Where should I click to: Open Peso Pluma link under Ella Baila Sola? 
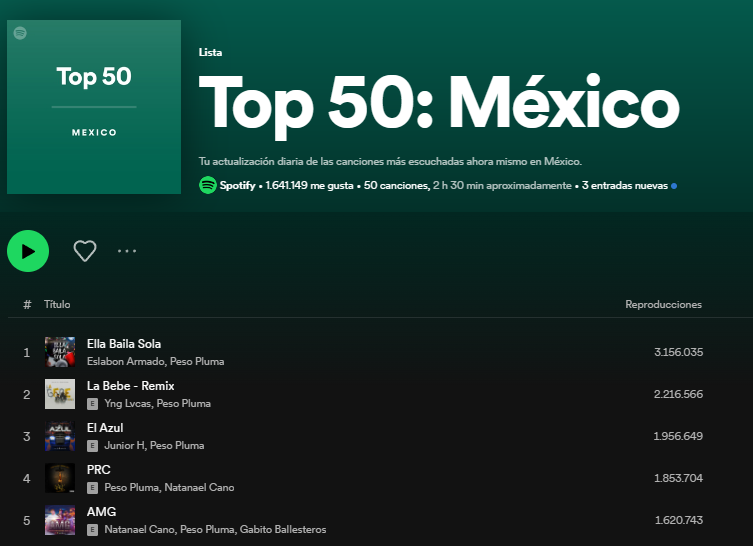[x=197, y=361]
